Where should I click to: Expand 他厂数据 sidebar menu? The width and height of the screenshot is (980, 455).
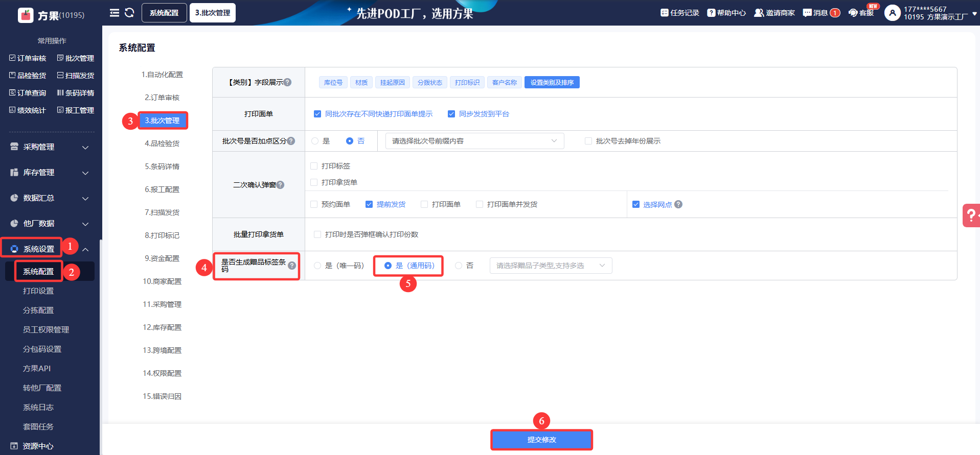pos(50,224)
